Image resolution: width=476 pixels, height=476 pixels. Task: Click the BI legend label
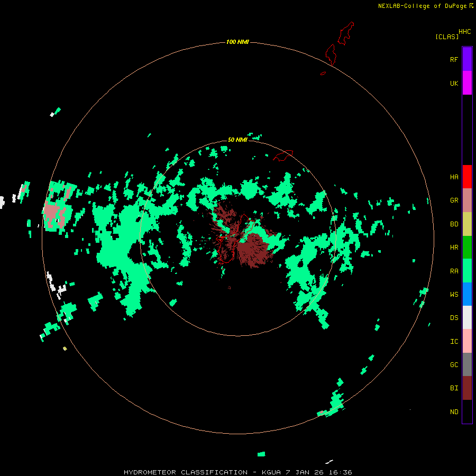(454, 388)
